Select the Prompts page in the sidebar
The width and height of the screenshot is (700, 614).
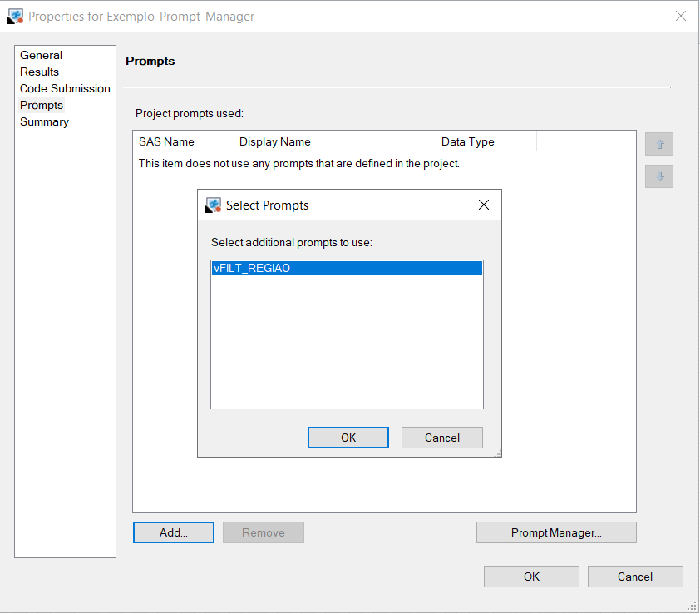tap(42, 105)
